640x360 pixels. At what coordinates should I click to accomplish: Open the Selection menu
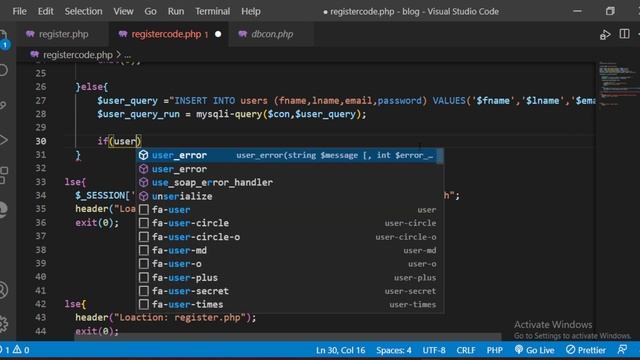point(83,11)
